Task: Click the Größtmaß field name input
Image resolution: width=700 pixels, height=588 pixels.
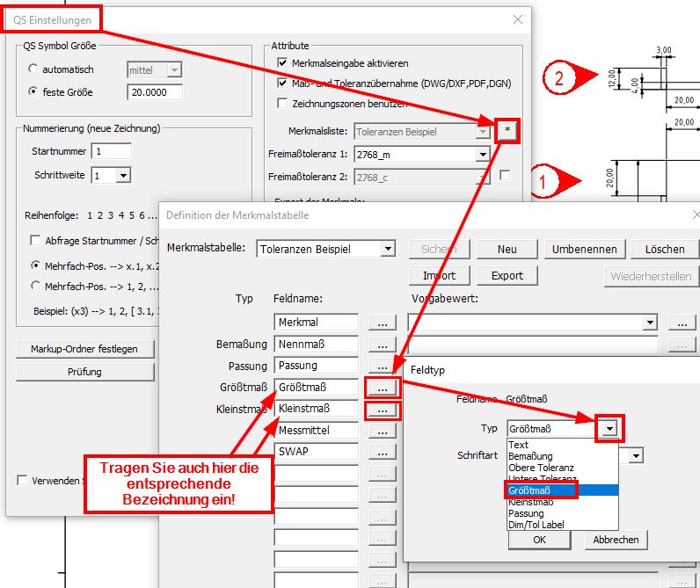Action: (x=316, y=388)
